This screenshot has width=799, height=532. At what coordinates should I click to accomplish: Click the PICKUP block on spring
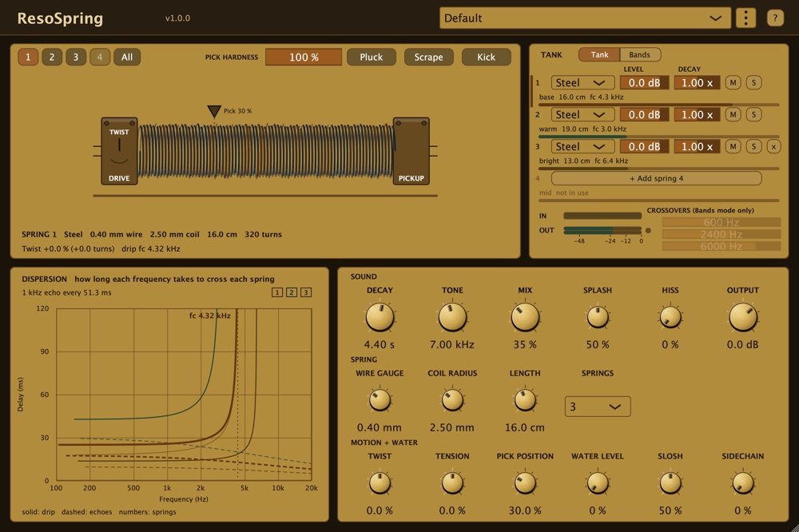[x=411, y=151]
